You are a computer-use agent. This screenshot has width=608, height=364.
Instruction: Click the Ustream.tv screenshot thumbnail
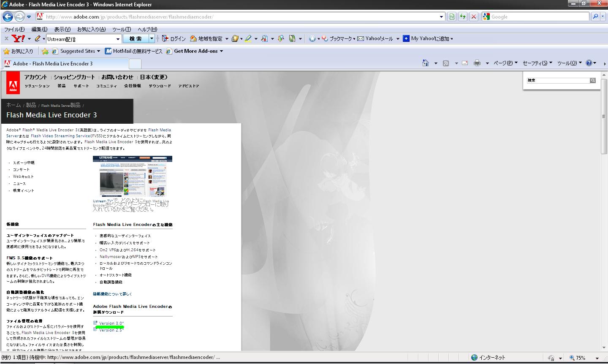[x=133, y=177]
